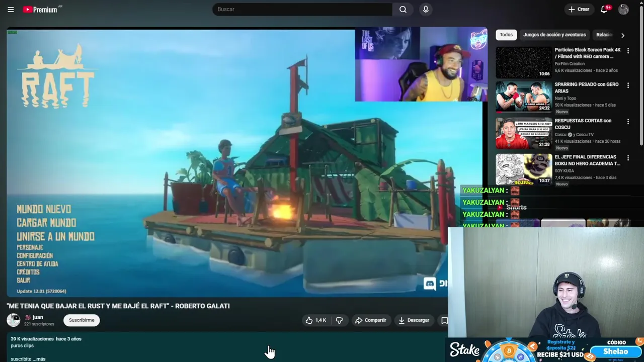Click CRÉDITOS in Raft menu
This screenshot has height=362, width=644.
(28, 272)
